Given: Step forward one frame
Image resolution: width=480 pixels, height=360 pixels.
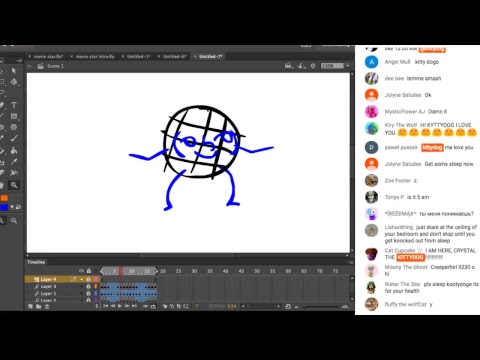Looking at the screenshot, I should tap(127, 306).
